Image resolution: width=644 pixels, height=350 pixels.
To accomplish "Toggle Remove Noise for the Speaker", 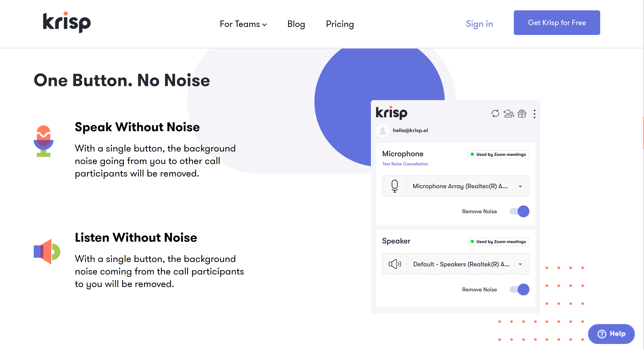I will 519,290.
